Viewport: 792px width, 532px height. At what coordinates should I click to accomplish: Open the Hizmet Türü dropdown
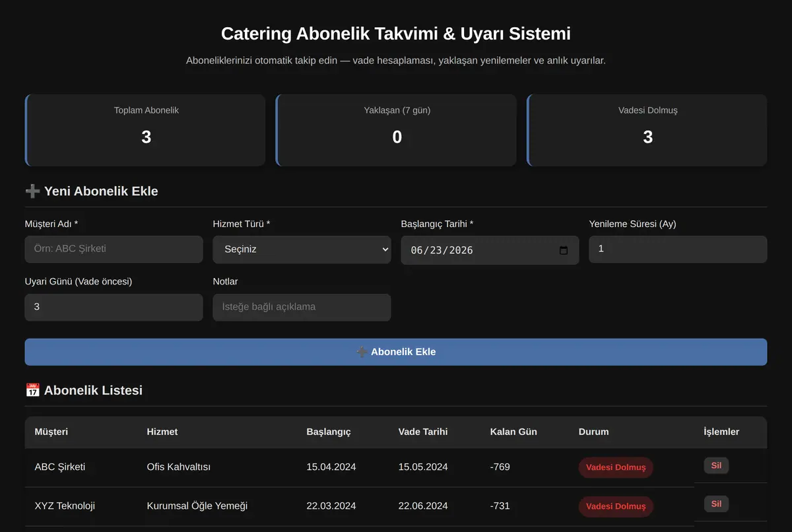tap(302, 249)
